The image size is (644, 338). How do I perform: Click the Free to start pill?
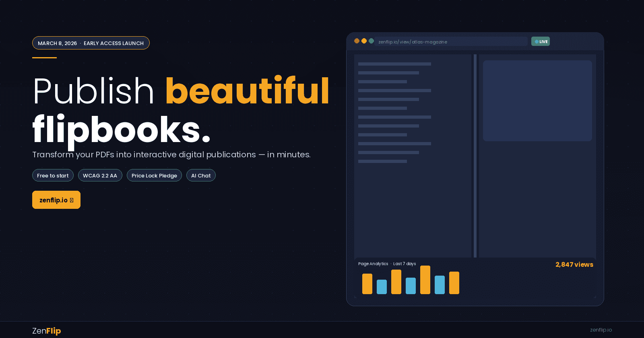pyautogui.click(x=53, y=175)
